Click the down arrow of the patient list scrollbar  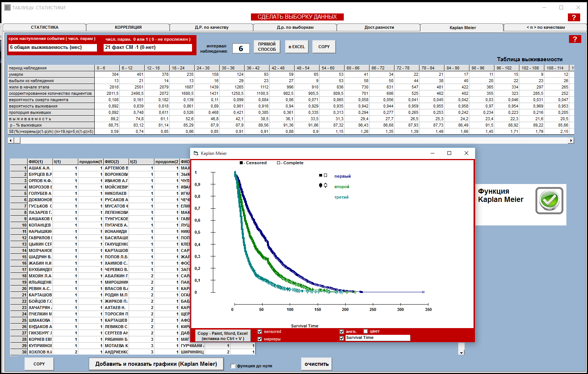pos(461,352)
